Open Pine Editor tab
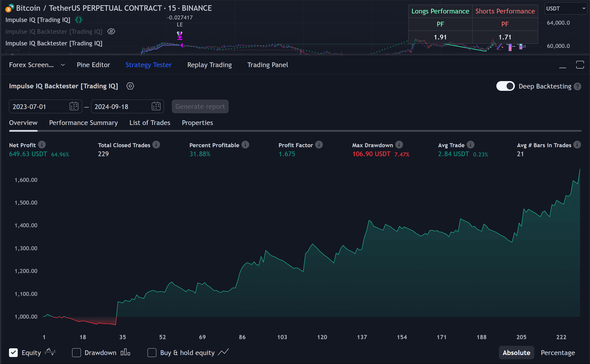590x364 pixels. (93, 65)
